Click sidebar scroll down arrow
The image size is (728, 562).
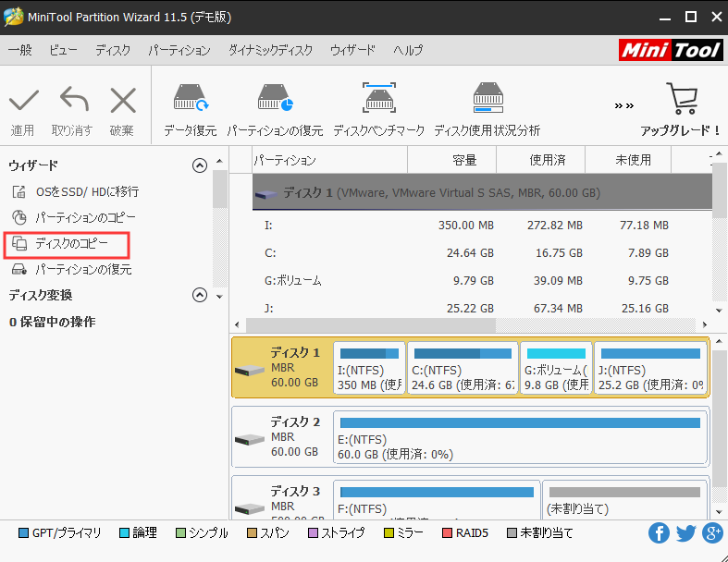coord(219,297)
